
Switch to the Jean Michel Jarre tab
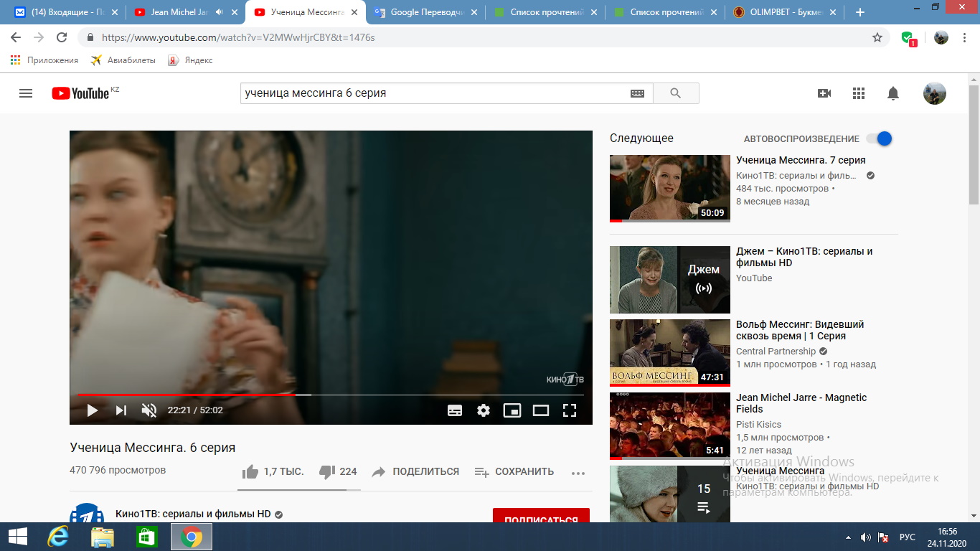[x=185, y=12]
